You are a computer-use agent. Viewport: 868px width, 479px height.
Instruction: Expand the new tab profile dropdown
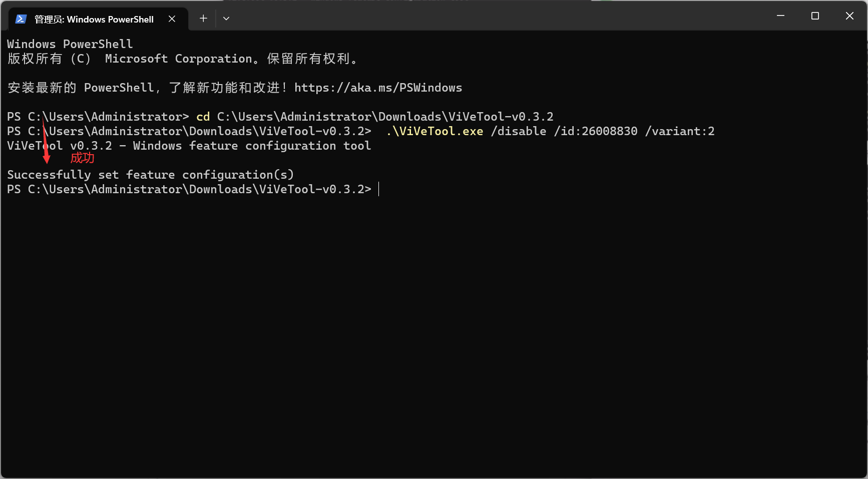(x=226, y=19)
